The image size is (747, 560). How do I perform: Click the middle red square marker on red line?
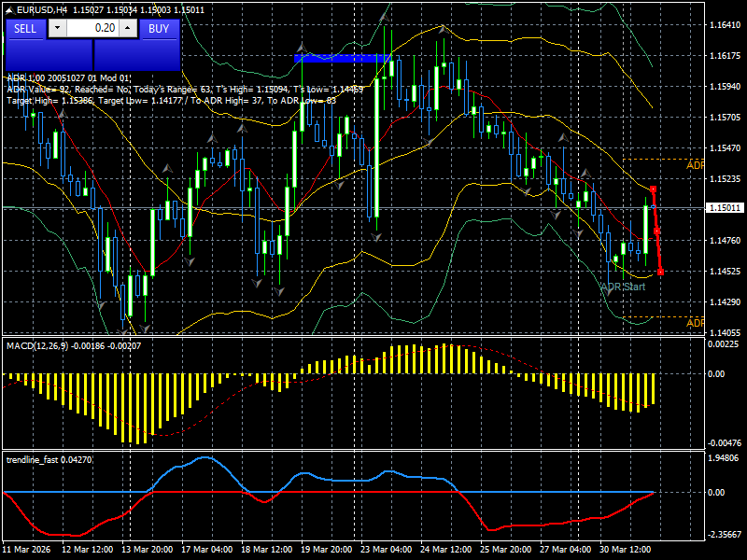pos(656,231)
